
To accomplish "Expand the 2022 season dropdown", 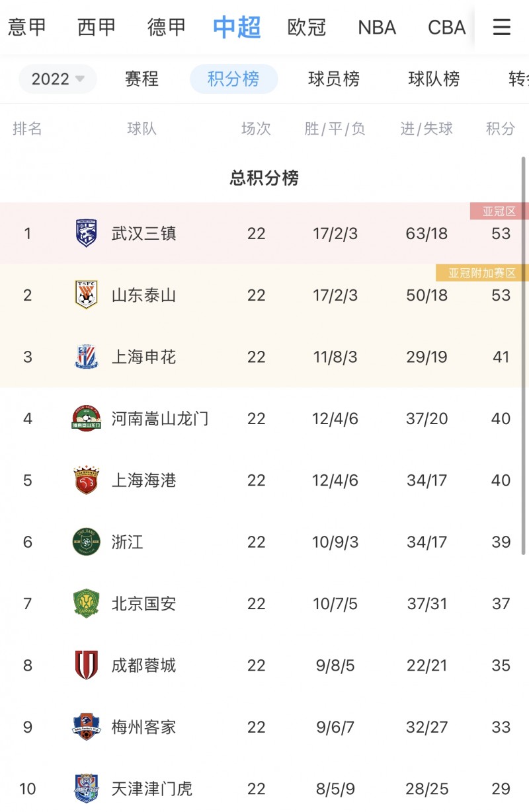I will (x=58, y=79).
